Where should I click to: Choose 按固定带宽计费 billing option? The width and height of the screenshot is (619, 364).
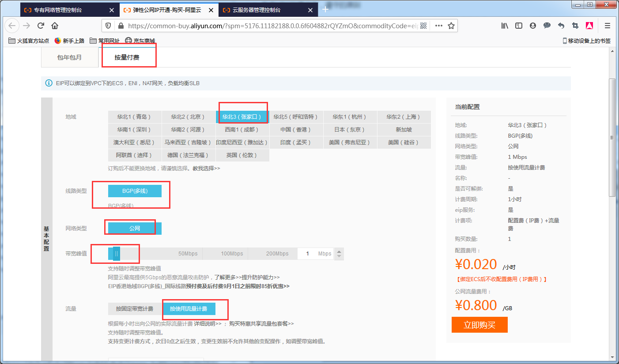click(x=134, y=308)
